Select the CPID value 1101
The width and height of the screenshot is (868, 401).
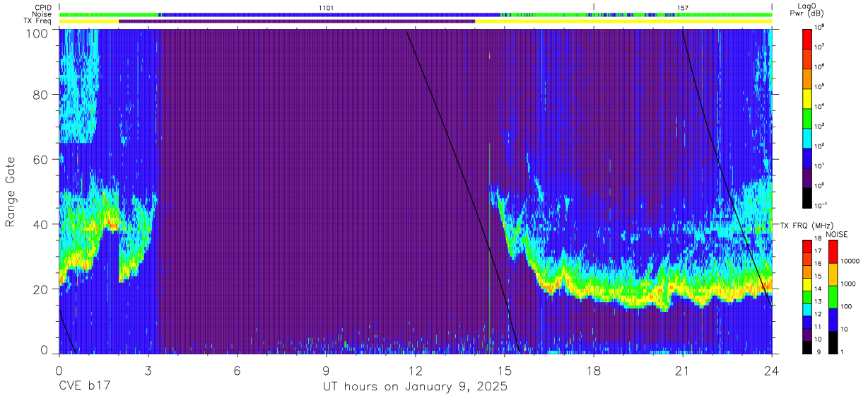coord(327,7)
